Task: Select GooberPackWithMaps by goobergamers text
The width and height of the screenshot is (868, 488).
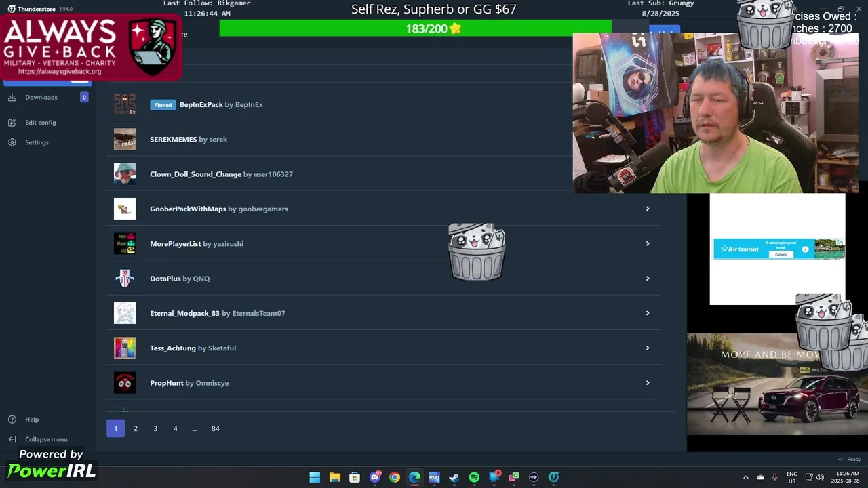Action: (x=219, y=209)
